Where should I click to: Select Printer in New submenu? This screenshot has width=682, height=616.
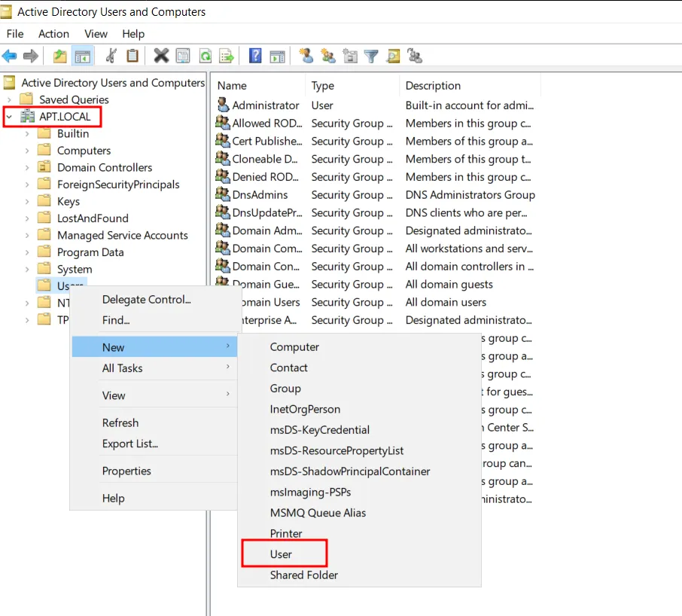pyautogui.click(x=359, y=533)
